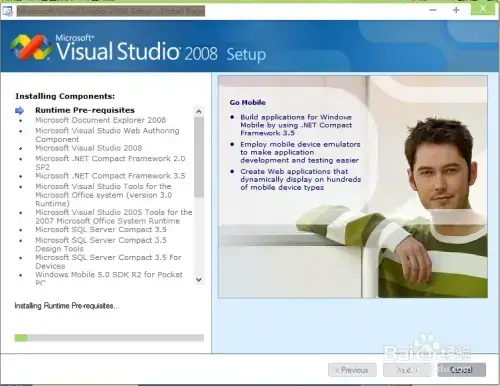This screenshot has width=500, height=386.
Task: Click the Previous button
Action: tap(352, 370)
